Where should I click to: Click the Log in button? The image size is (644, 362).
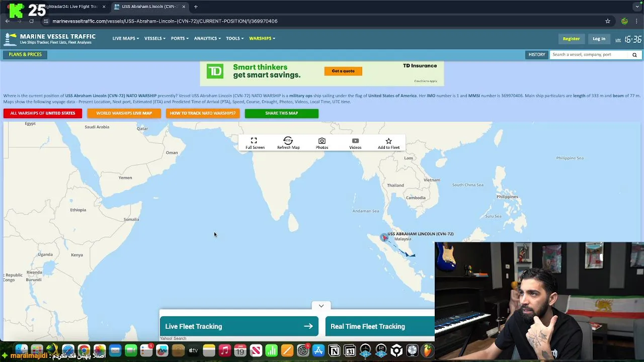point(599,39)
